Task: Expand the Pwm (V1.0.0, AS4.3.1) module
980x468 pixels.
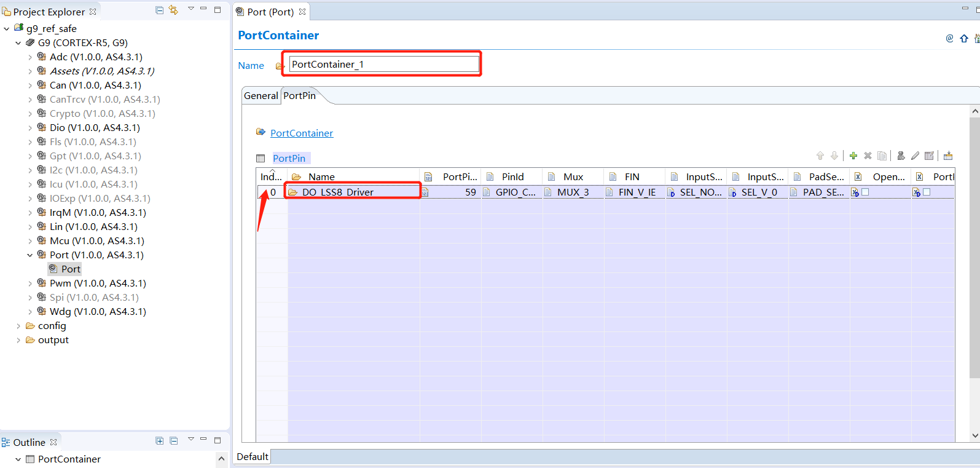Action: coord(30,283)
